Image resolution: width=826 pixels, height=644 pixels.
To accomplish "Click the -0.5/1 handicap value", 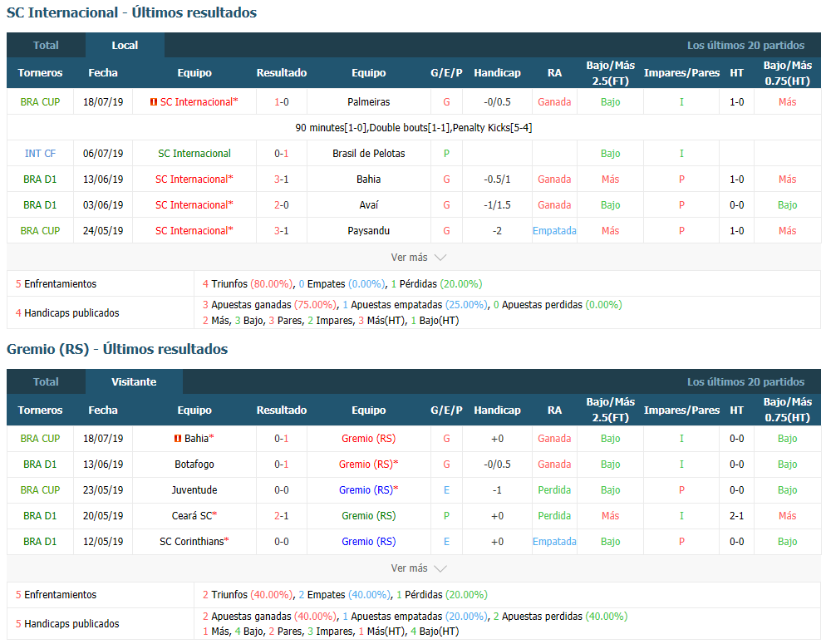I will click(x=497, y=179).
